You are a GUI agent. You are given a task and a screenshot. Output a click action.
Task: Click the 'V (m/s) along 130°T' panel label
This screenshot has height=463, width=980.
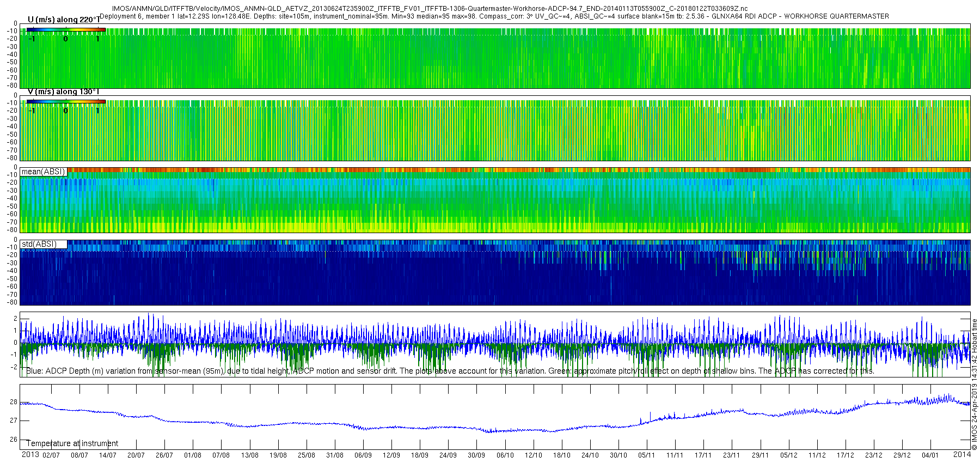coord(64,92)
